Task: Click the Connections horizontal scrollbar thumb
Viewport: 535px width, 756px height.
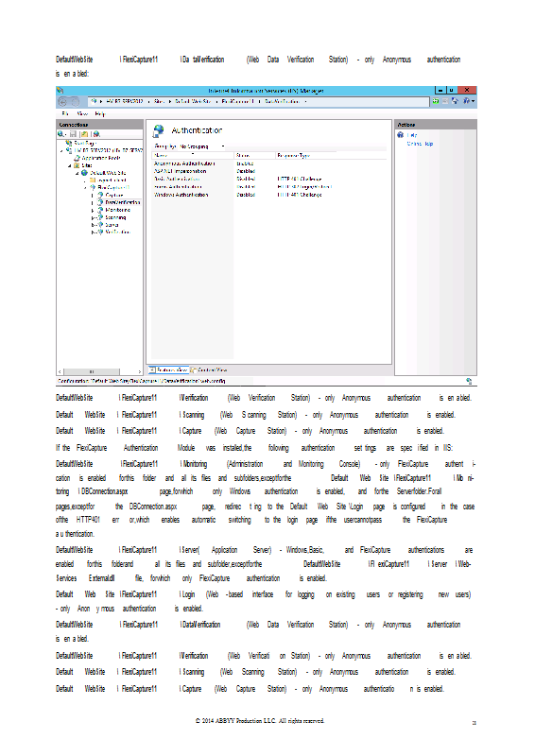Action: click(92, 371)
